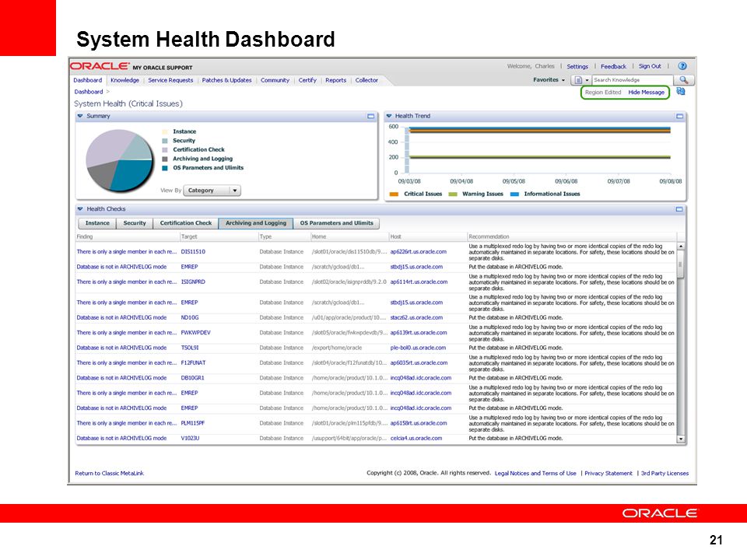This screenshot has width=747, height=560.
Task: Open the Collector tab
Action: [x=366, y=80]
